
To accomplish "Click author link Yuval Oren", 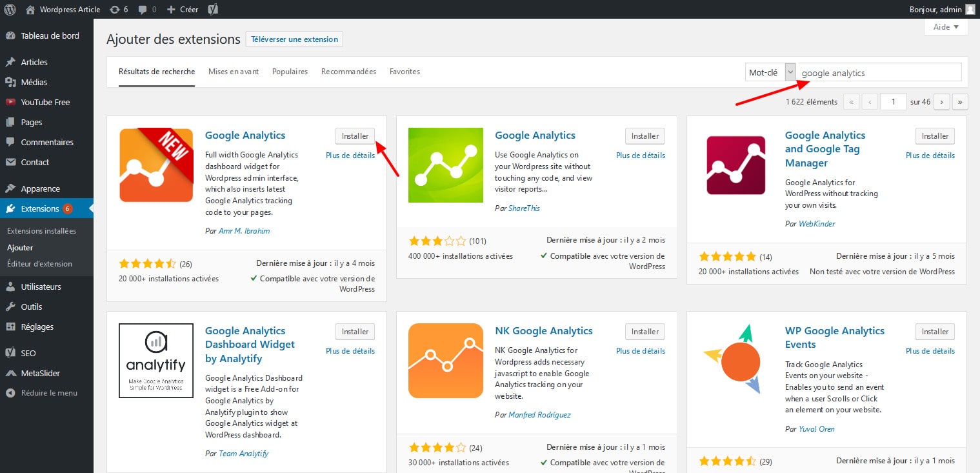I will pyautogui.click(x=817, y=429).
